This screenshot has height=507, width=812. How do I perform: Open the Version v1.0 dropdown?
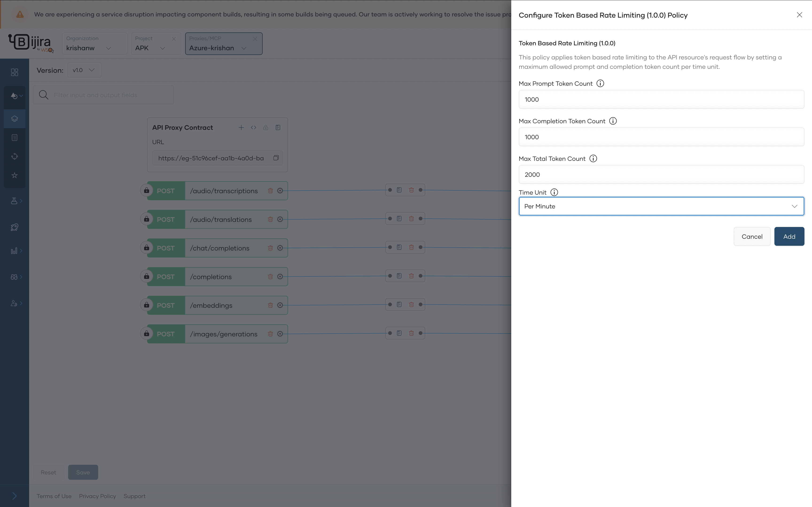(84, 70)
